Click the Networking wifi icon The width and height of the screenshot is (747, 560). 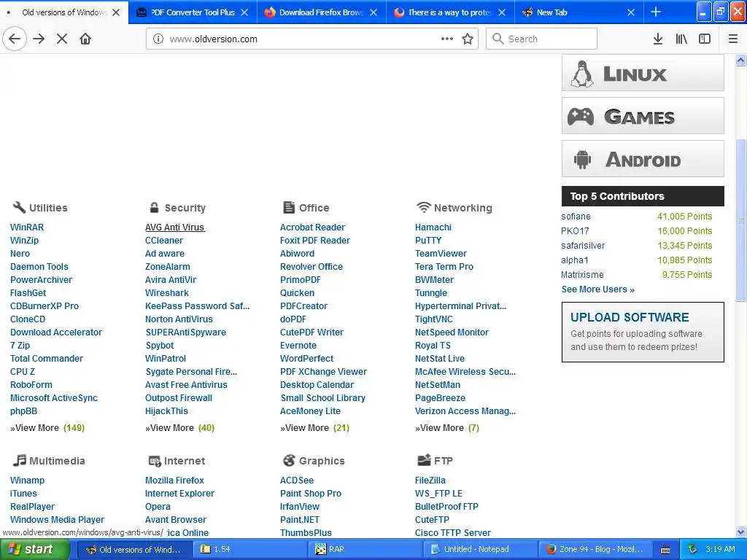click(424, 207)
